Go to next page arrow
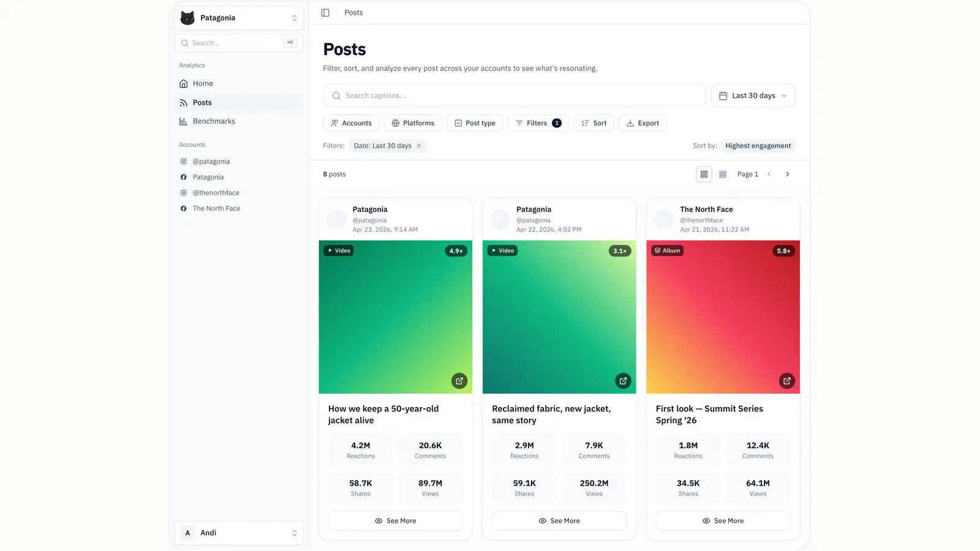Screen dimensions: 980x551 [x=788, y=174]
